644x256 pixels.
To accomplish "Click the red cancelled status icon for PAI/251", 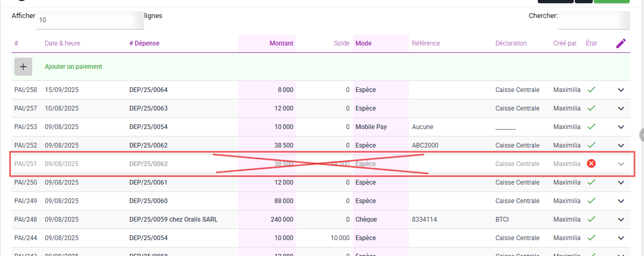I will click(592, 164).
